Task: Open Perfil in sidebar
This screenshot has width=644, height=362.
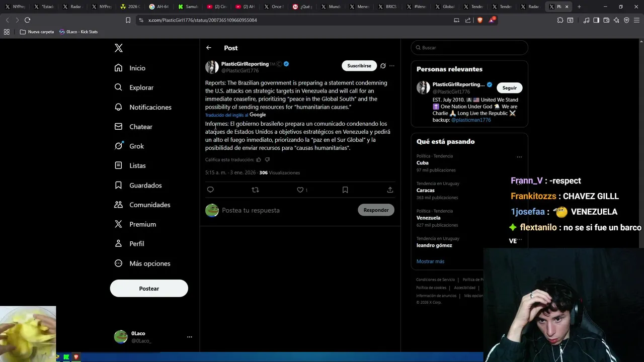Action: tap(129, 243)
